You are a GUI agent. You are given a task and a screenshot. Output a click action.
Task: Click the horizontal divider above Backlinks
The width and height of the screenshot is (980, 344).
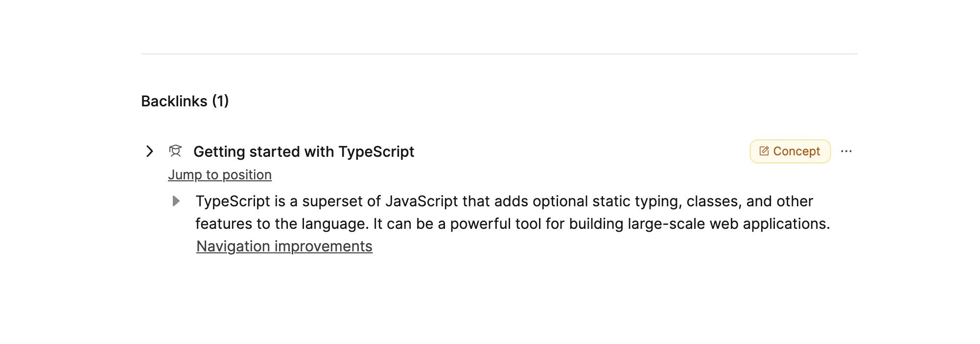[x=499, y=54]
